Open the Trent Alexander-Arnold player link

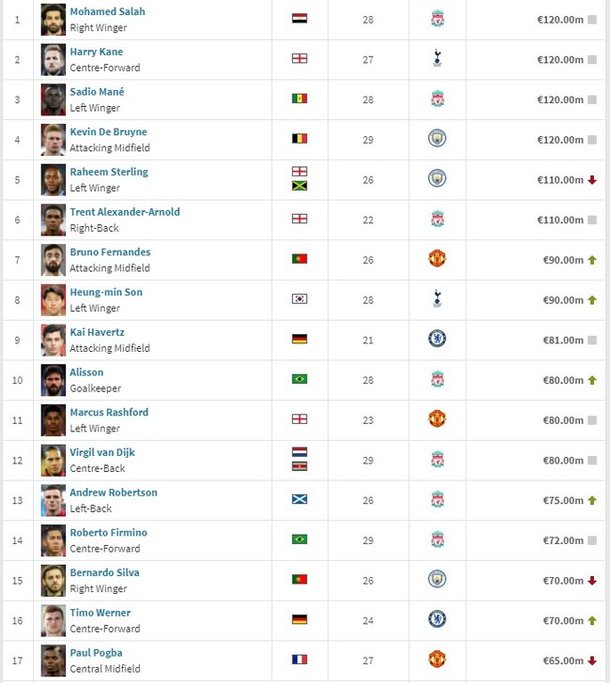(125, 212)
